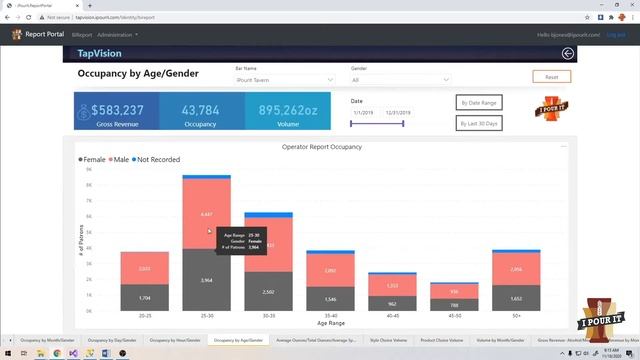
Task: Reload the page with the browser refresh icon
Action: (28, 17)
